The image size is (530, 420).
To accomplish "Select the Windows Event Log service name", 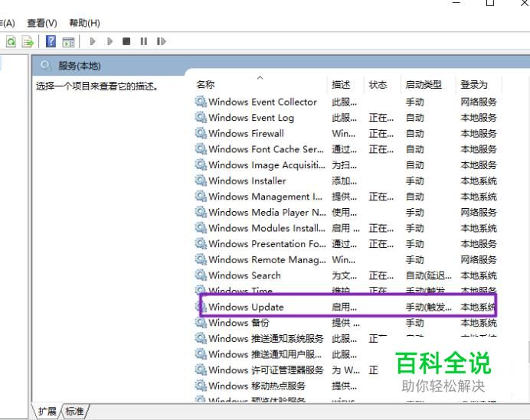I will pos(251,118).
